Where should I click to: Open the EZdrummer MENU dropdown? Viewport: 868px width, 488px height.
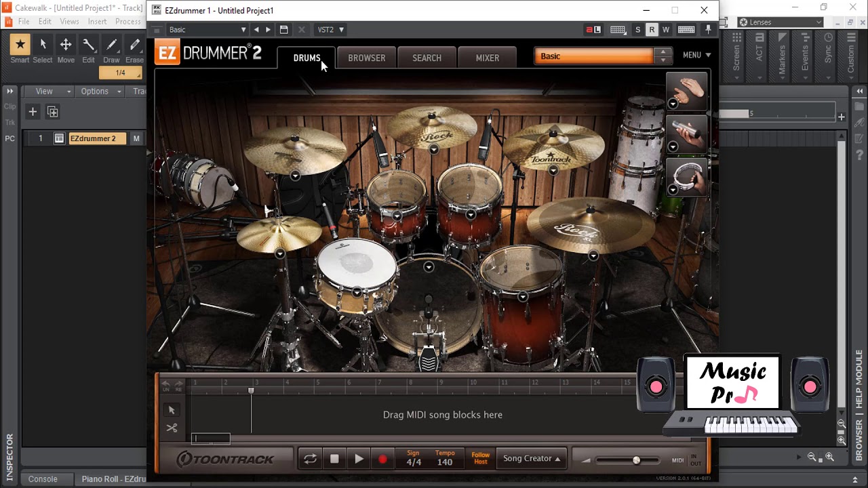click(x=696, y=55)
